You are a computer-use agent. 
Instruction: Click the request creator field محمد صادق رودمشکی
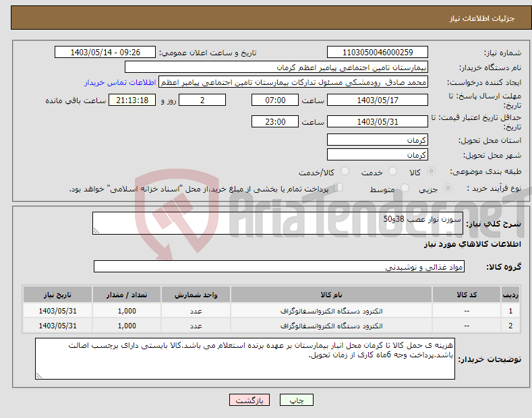[293, 82]
